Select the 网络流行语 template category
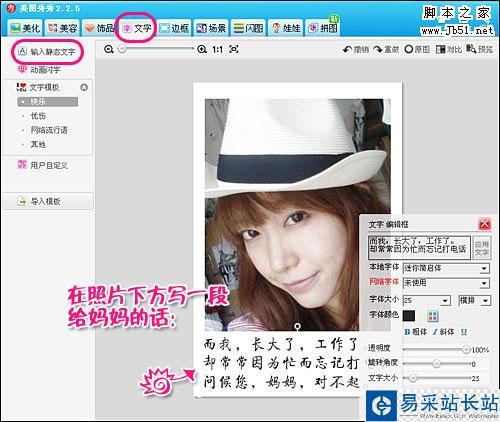Image resolution: width=500 pixels, height=422 pixels. coord(49,130)
